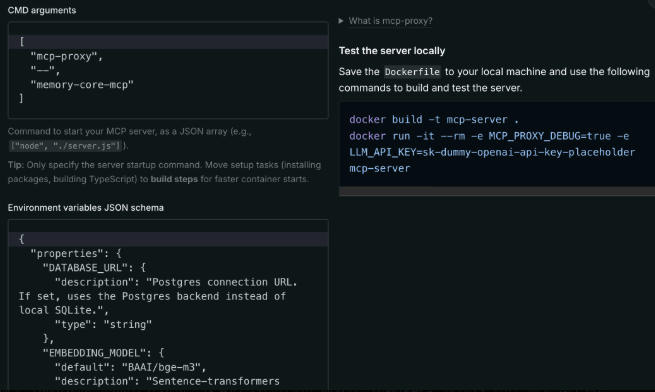Click the 'Test the server locally' heading
Image resolution: width=655 pixels, height=392 pixels.
pos(392,51)
